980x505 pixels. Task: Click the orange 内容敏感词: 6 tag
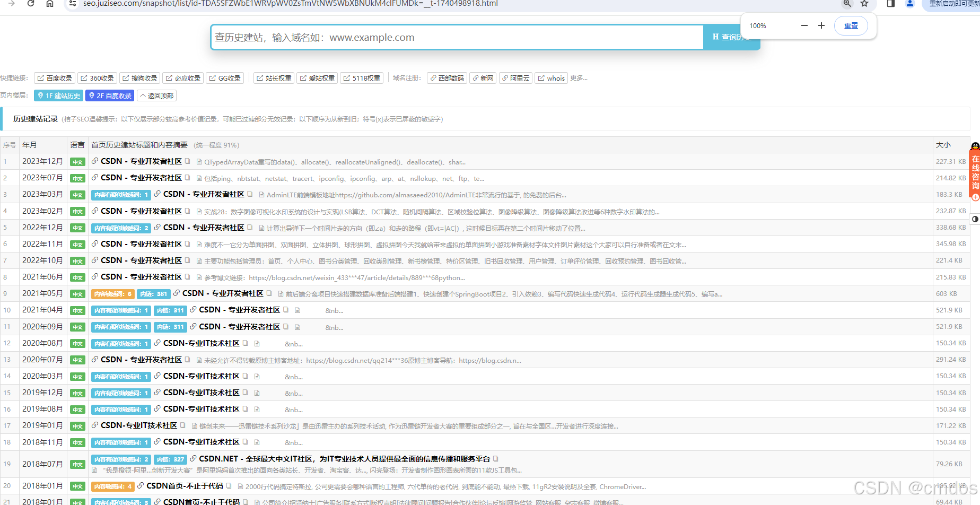112,294
